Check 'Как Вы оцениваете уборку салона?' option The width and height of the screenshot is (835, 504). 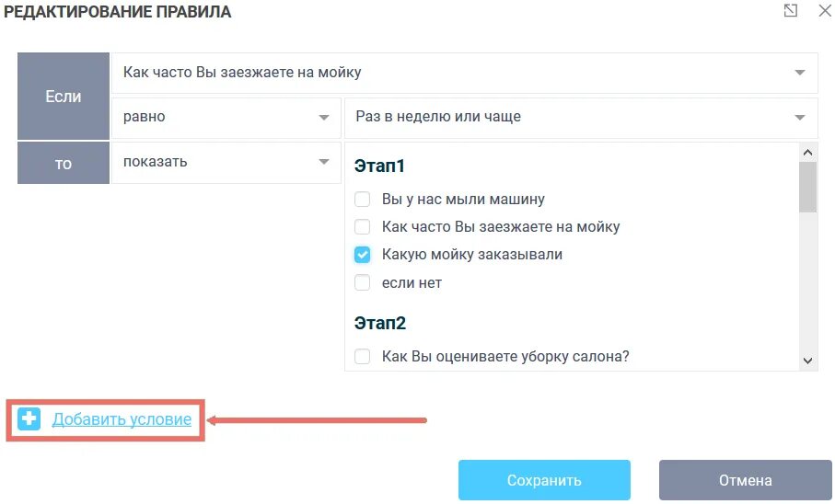point(362,356)
